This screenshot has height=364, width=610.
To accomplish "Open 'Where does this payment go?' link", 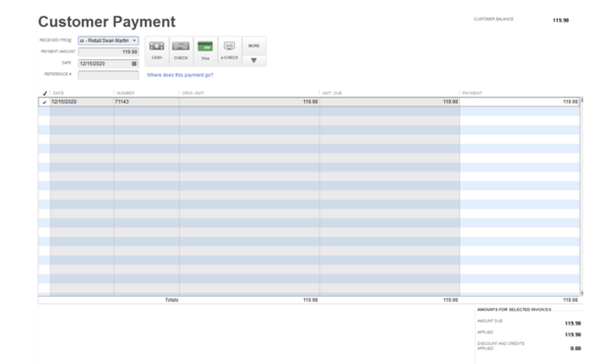I will point(180,75).
